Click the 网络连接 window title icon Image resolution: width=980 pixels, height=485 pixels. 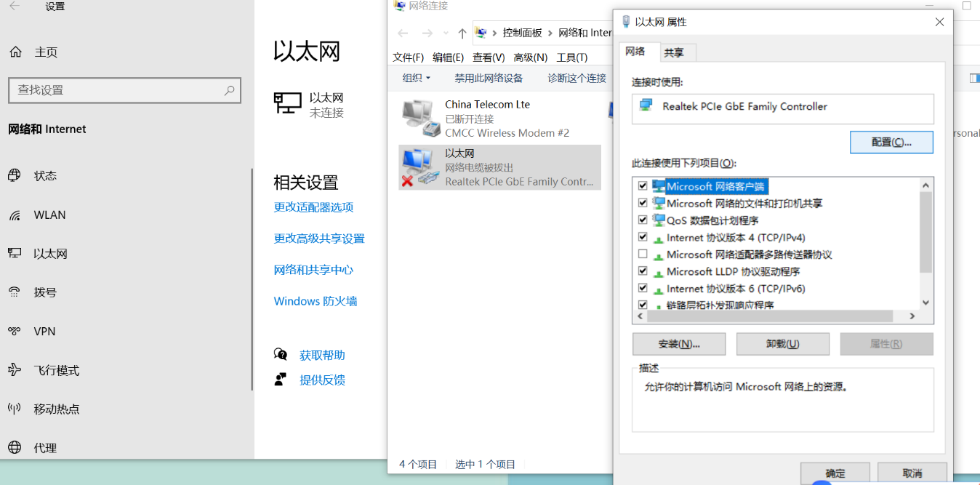400,6
